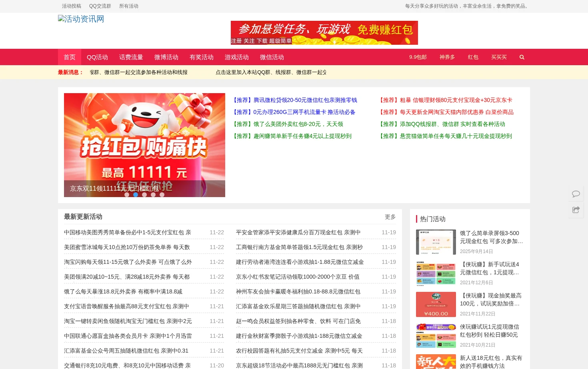Viewport: 588px width, 369px height.
Task: Open 0元办理260G三网手机流量卡 recommended link
Action: pos(293,112)
